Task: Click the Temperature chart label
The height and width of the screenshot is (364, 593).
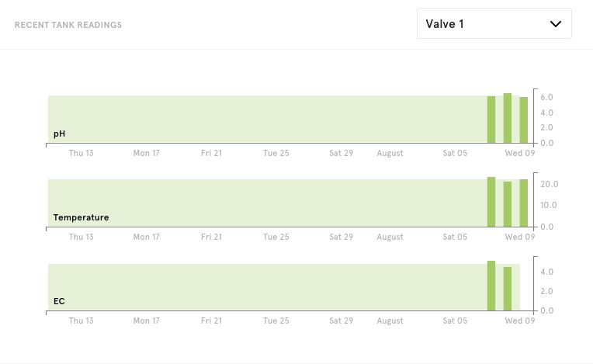Action: tap(81, 217)
